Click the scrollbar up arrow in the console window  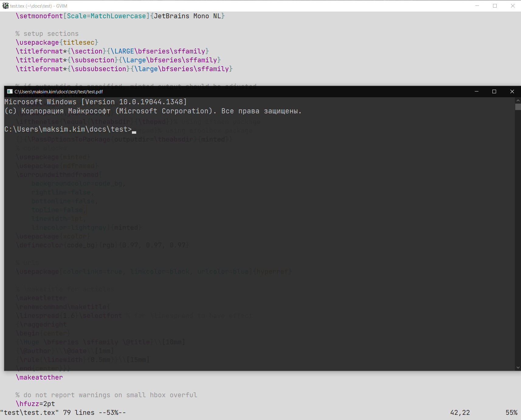point(518,100)
